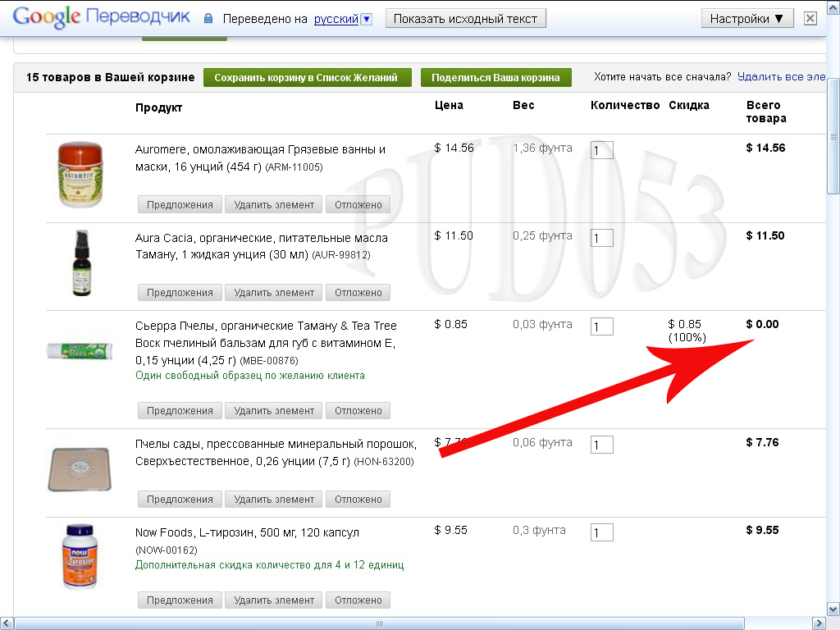This screenshot has width=840, height=630.
Task: Click the $ 11.50 price of Aura Cacia
Action: [454, 235]
